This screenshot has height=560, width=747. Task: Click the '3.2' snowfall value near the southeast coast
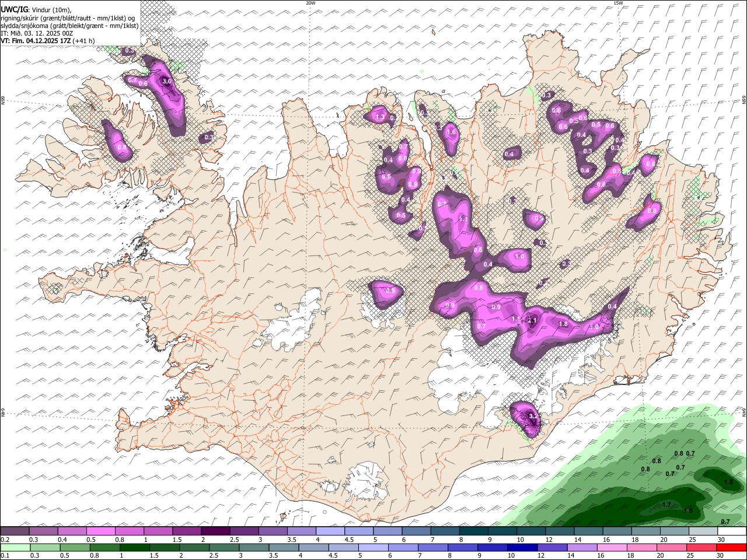click(533, 416)
